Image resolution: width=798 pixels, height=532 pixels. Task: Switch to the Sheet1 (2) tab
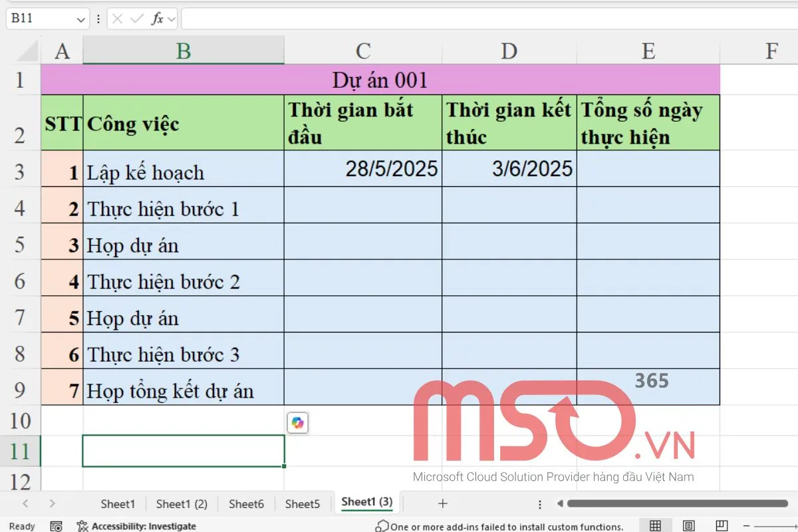(x=181, y=503)
